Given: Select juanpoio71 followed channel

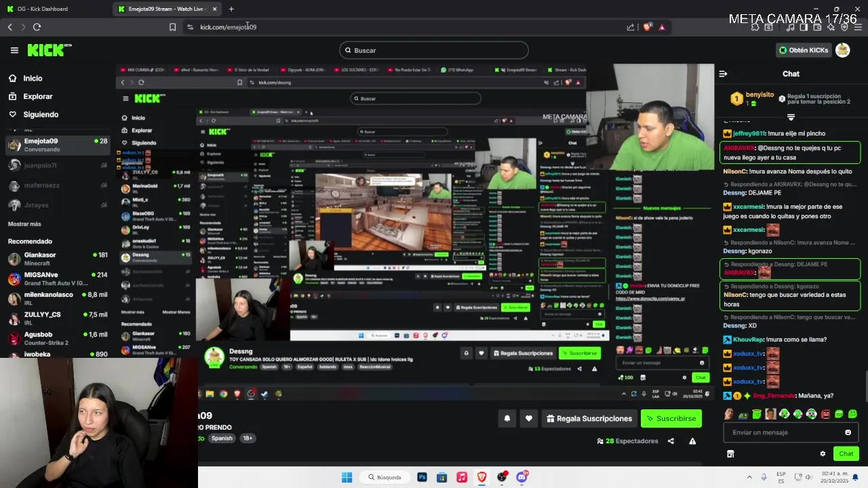Looking at the screenshot, I should click(x=57, y=165).
